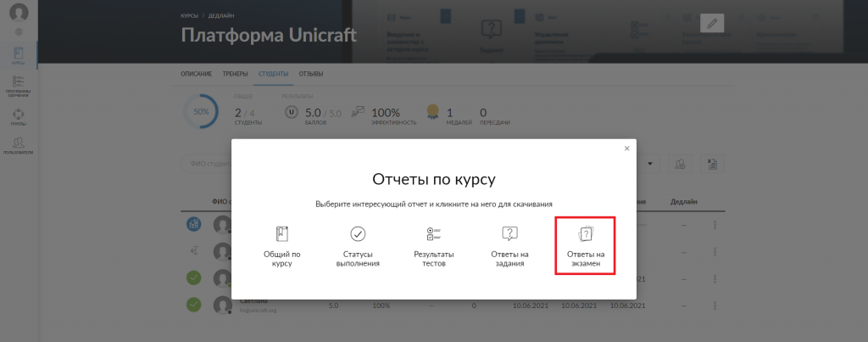This screenshot has width=868, height=342.
Task: Click the 5.0 score in Светлана row
Action: pyautogui.click(x=333, y=306)
